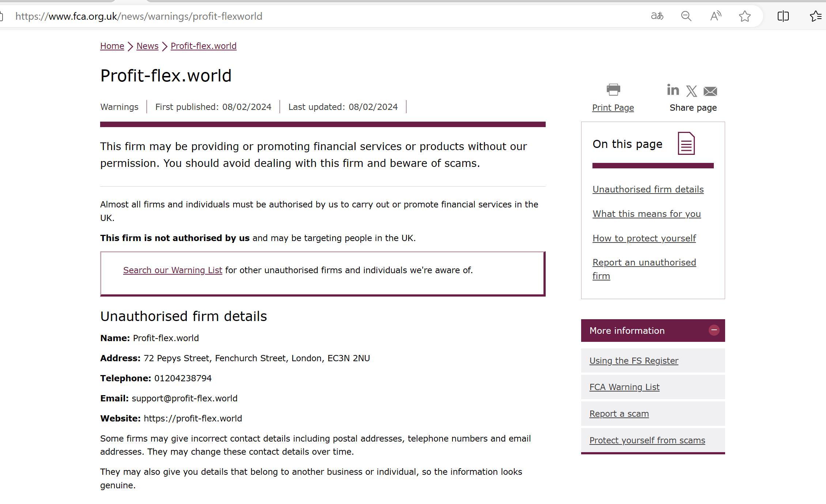826x504 pixels.
Task: Open Search our Warning List link
Action: (x=173, y=270)
